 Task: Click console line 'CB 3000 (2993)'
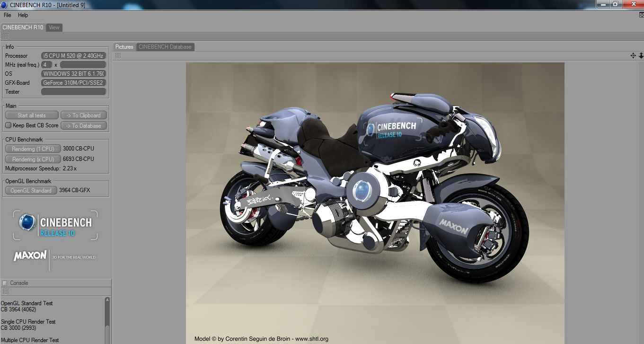click(18, 328)
